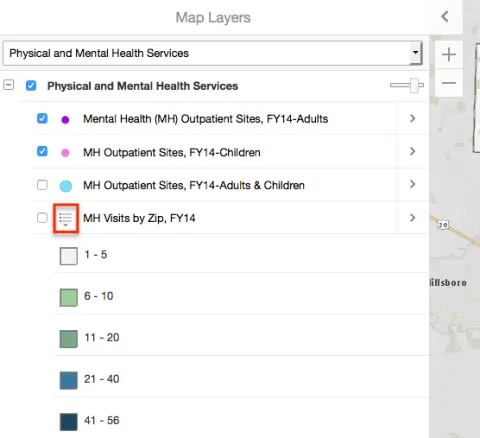Collapse the layer group with the minus box
The image size is (480, 438).
9,85
